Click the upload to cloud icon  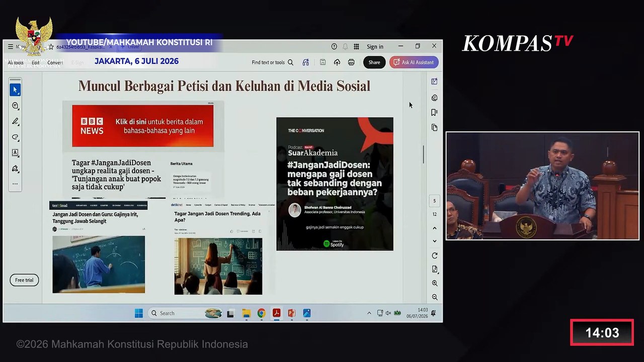(337, 62)
